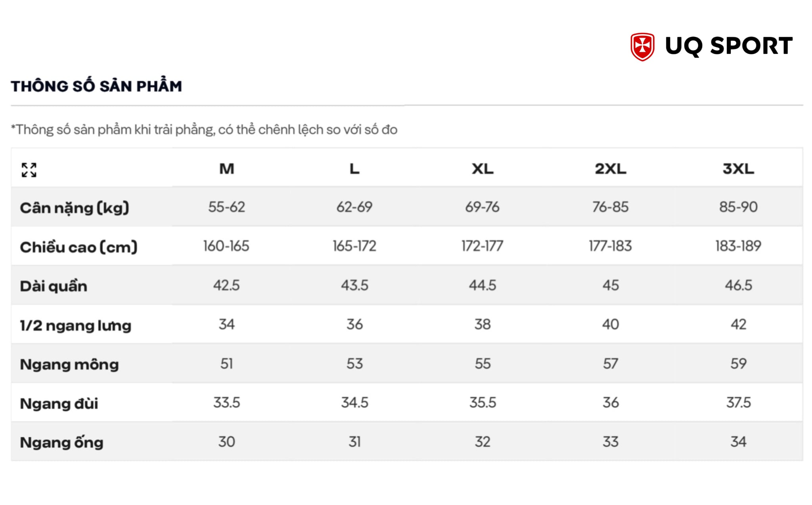Image resolution: width=812 pixels, height=505 pixels.
Task: Click the Cân nặng (kg) row label
Action: coord(75,208)
